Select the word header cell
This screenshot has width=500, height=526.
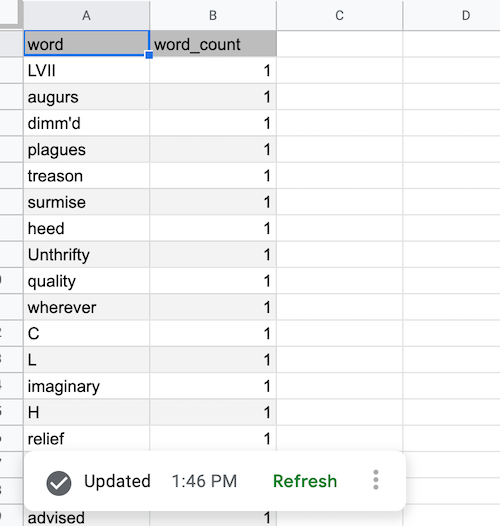pyautogui.click(x=87, y=44)
